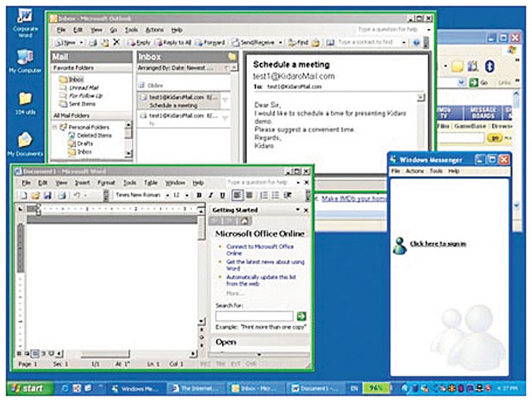Screen dimensions: 532x403
Task: Select Align Left in Word toolbar
Action: point(237,195)
